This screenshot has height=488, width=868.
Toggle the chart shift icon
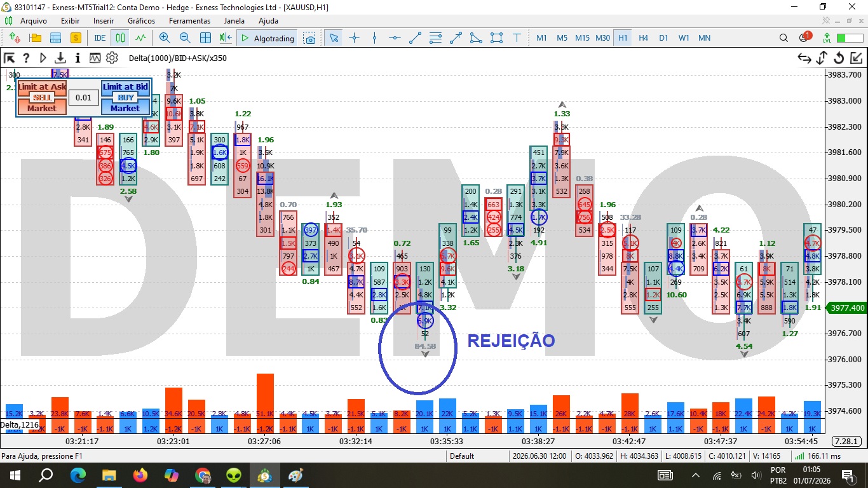tap(226, 38)
